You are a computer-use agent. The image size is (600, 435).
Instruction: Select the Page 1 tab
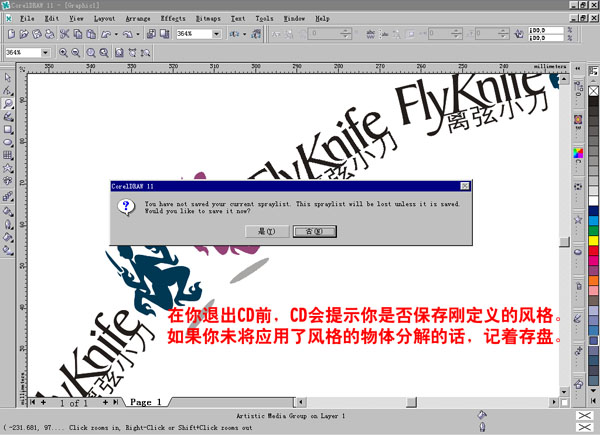point(146,402)
